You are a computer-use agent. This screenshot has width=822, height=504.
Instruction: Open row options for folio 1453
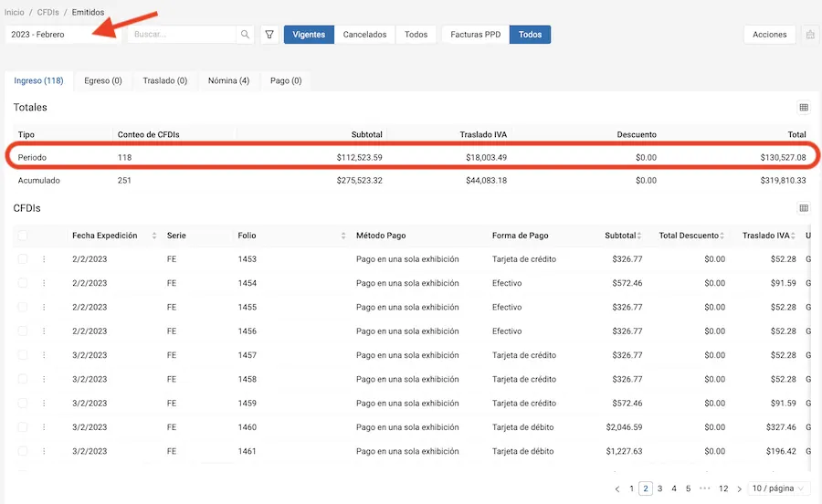(44, 259)
